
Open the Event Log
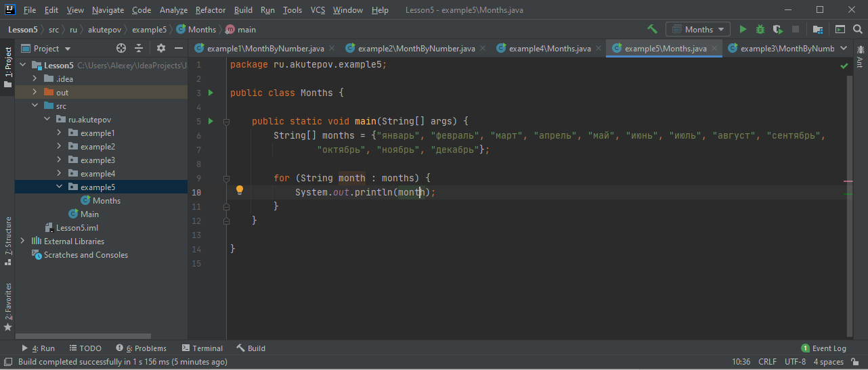coord(823,348)
